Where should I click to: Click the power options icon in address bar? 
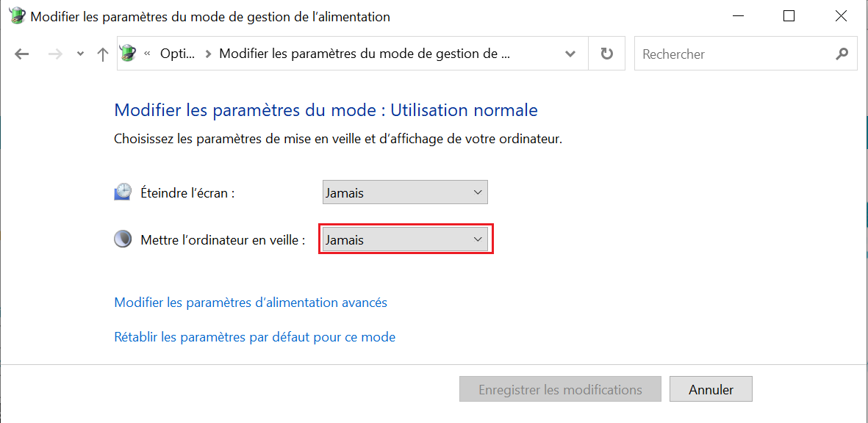pyautogui.click(x=128, y=53)
